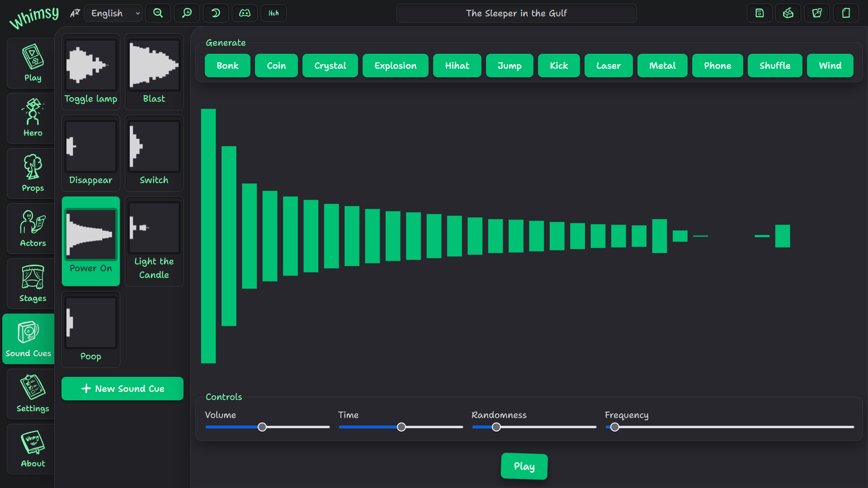
Task: Click the zoom out magnifier icon
Action: click(x=158, y=13)
